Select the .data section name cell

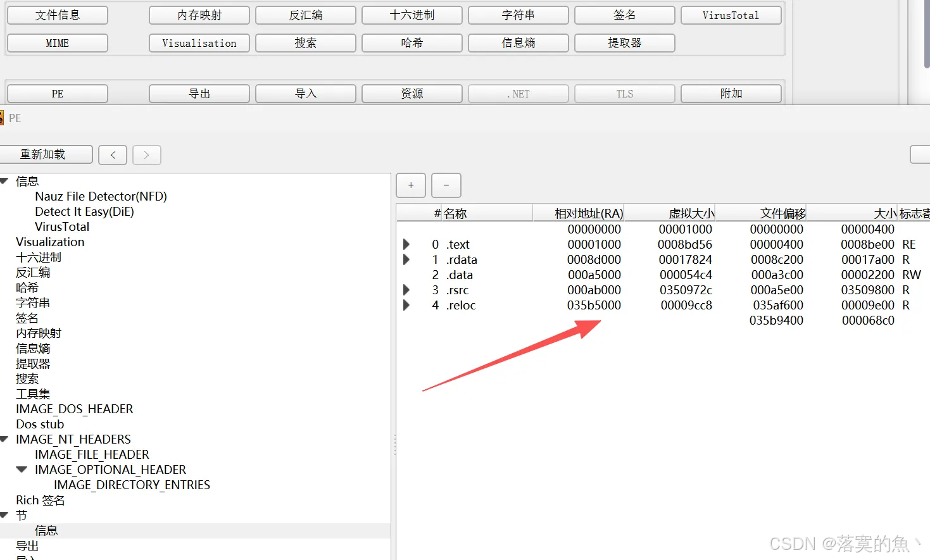460,275
